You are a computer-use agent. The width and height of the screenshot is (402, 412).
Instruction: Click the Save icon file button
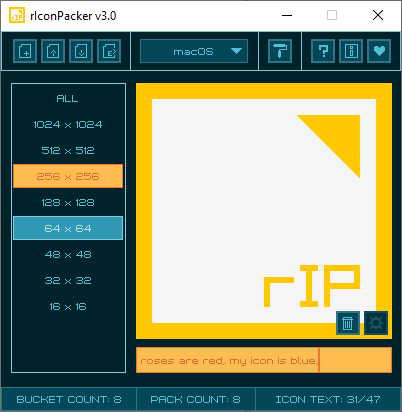click(x=81, y=51)
